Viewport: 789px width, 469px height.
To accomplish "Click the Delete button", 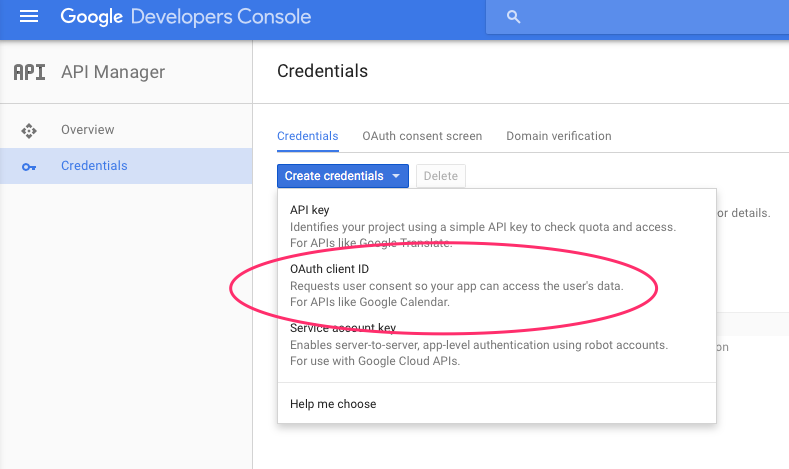I will [441, 176].
